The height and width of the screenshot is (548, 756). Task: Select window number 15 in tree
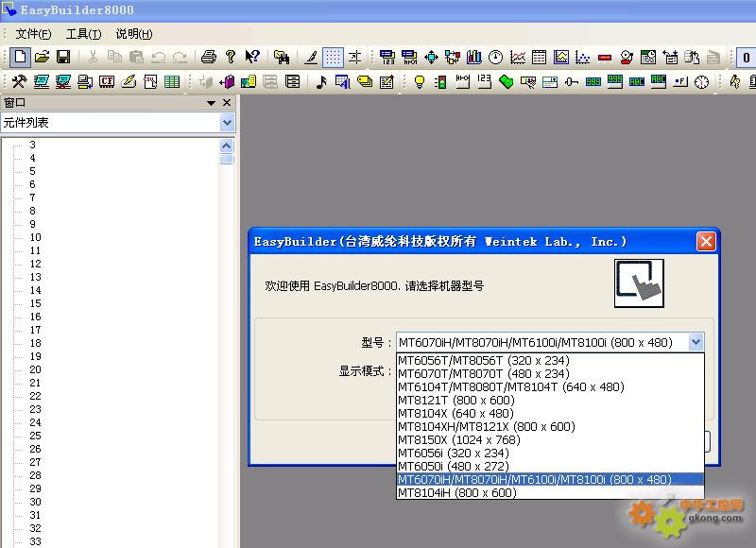[x=35, y=303]
